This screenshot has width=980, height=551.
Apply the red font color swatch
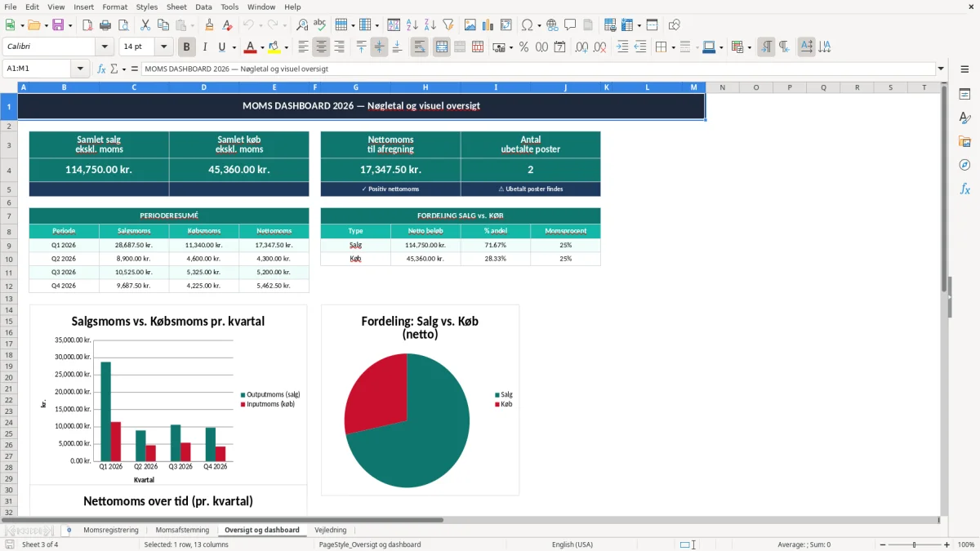pos(251,47)
